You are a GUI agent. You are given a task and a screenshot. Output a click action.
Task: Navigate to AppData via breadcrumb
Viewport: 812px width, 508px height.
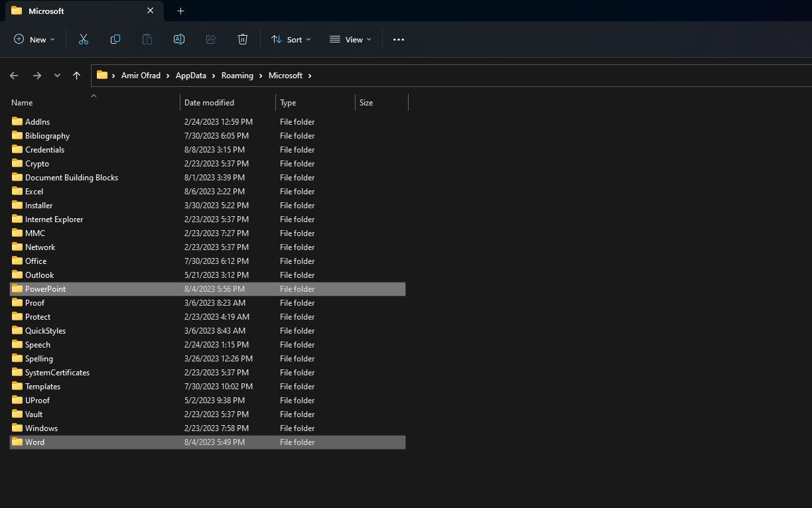click(190, 75)
